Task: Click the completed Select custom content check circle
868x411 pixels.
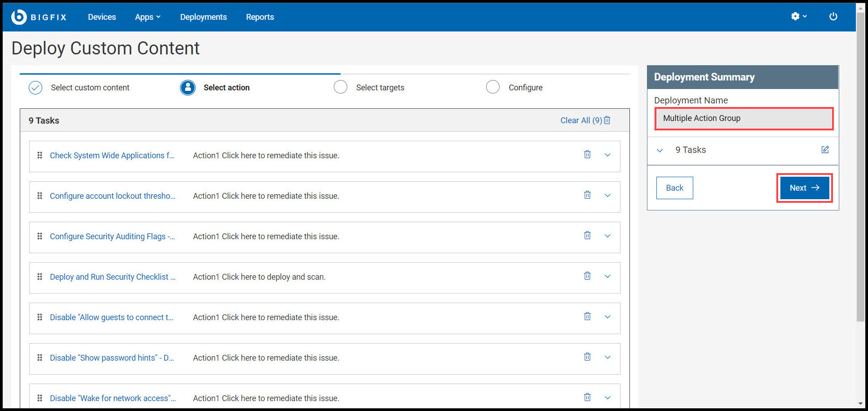Action: click(x=35, y=87)
